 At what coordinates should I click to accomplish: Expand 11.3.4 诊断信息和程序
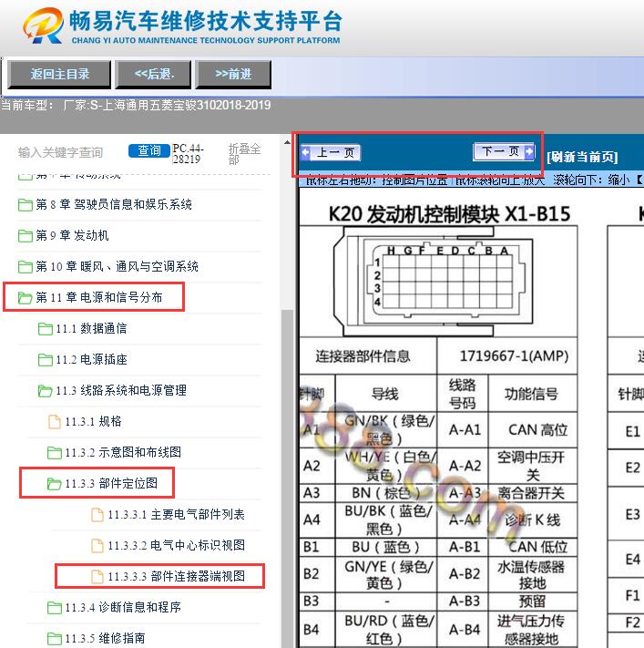(x=123, y=607)
